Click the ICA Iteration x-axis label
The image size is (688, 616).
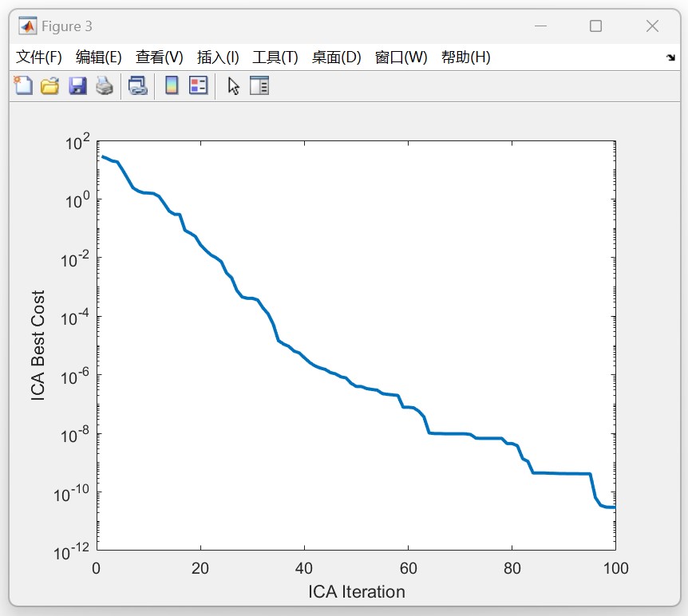(x=356, y=592)
